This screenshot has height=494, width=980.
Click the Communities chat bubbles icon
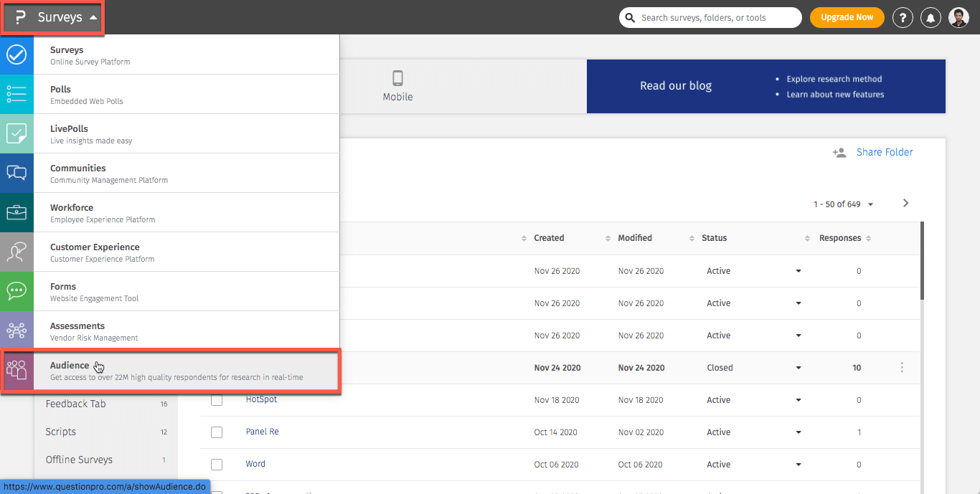(x=17, y=173)
